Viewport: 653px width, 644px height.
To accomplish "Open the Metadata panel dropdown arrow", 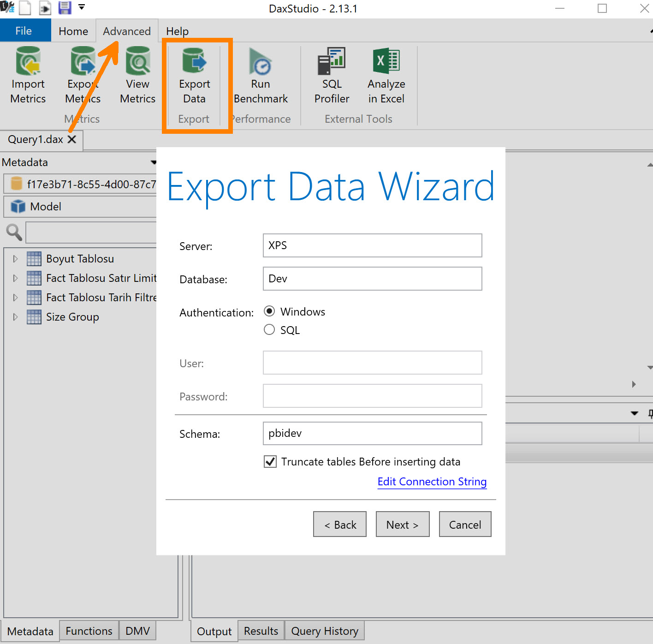I will (153, 162).
